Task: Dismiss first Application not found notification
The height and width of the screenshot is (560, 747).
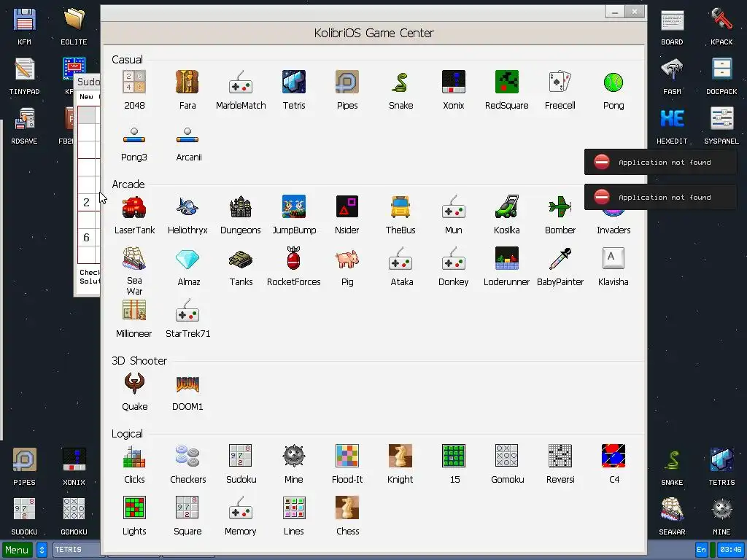Action: click(660, 162)
